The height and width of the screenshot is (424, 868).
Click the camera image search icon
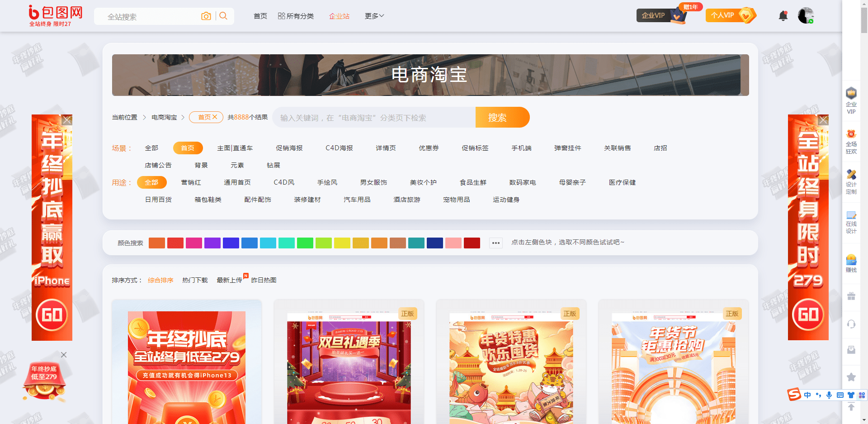click(x=206, y=16)
